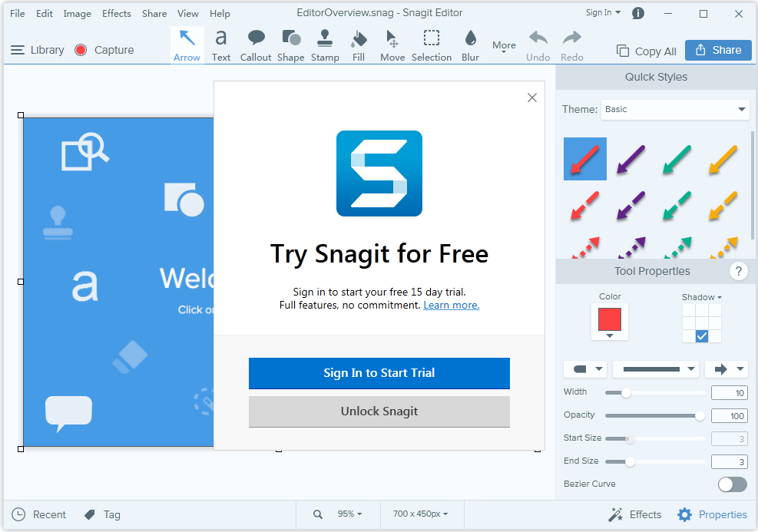Select the Shape tool
This screenshot has width=758, height=532.
290,45
